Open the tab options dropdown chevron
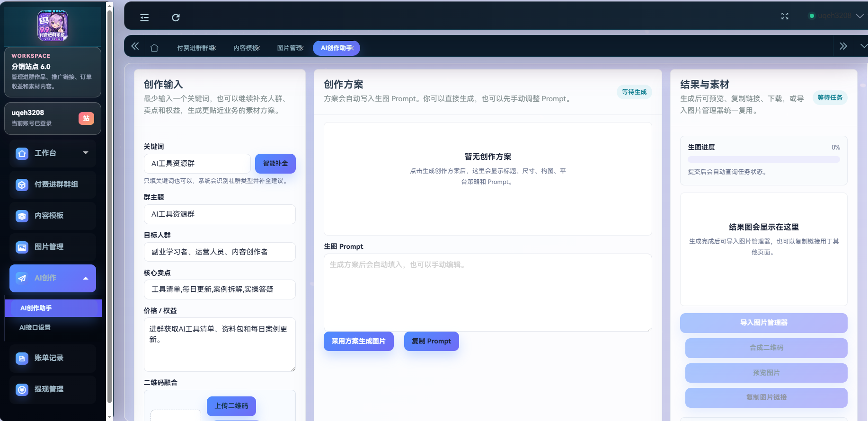This screenshot has width=868, height=421. 863,46
